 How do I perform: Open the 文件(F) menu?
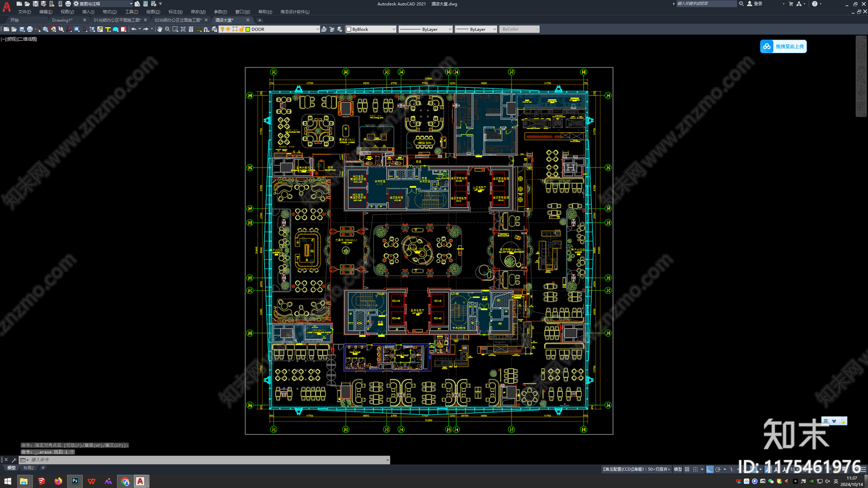click(x=24, y=12)
